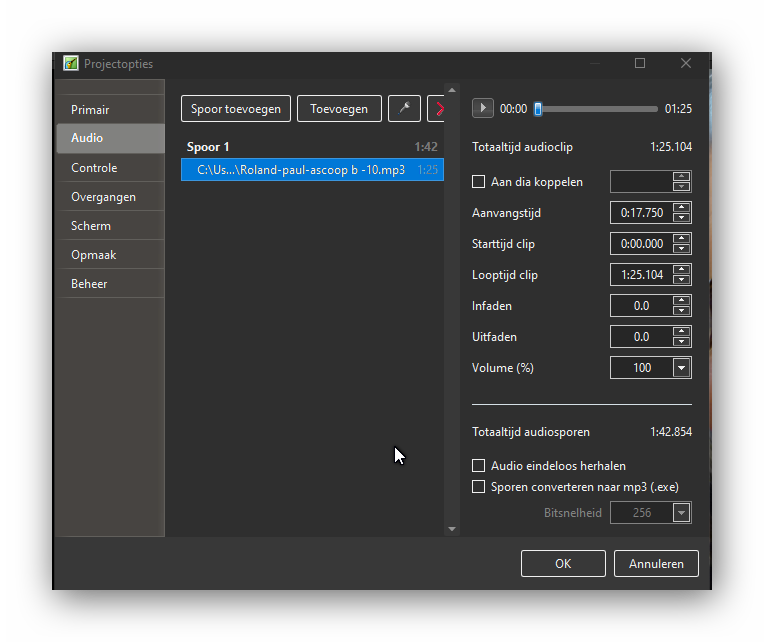Decrease Looptijd clip with the down arrow

click(681, 280)
